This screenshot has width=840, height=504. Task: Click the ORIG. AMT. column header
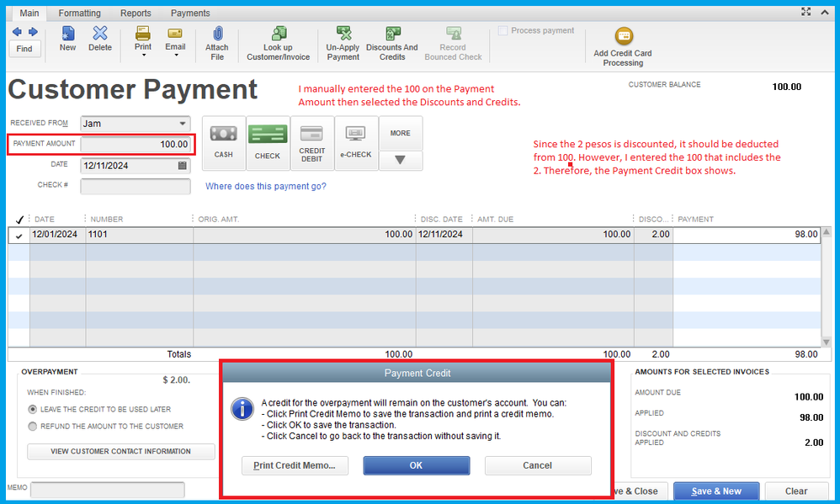(x=219, y=219)
